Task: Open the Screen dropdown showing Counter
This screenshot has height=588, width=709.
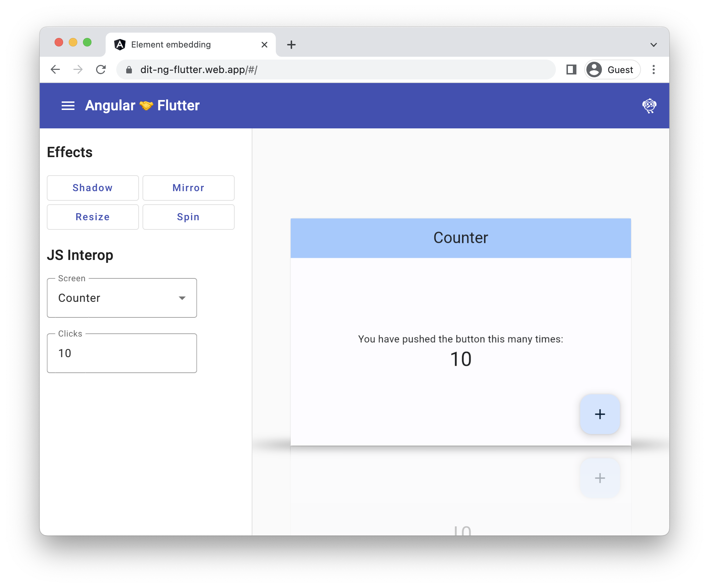Action: tap(122, 298)
